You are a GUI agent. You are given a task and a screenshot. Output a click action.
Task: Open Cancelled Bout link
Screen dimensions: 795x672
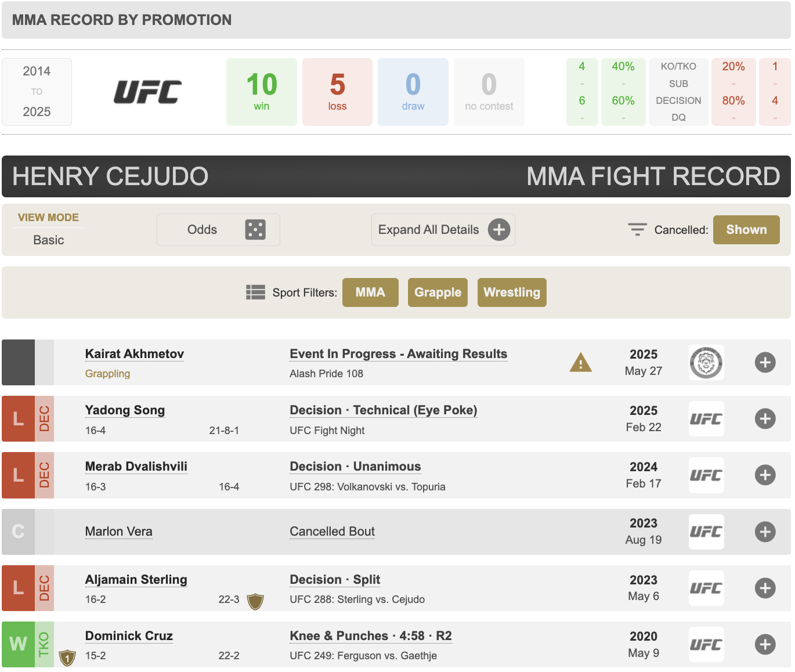(333, 532)
